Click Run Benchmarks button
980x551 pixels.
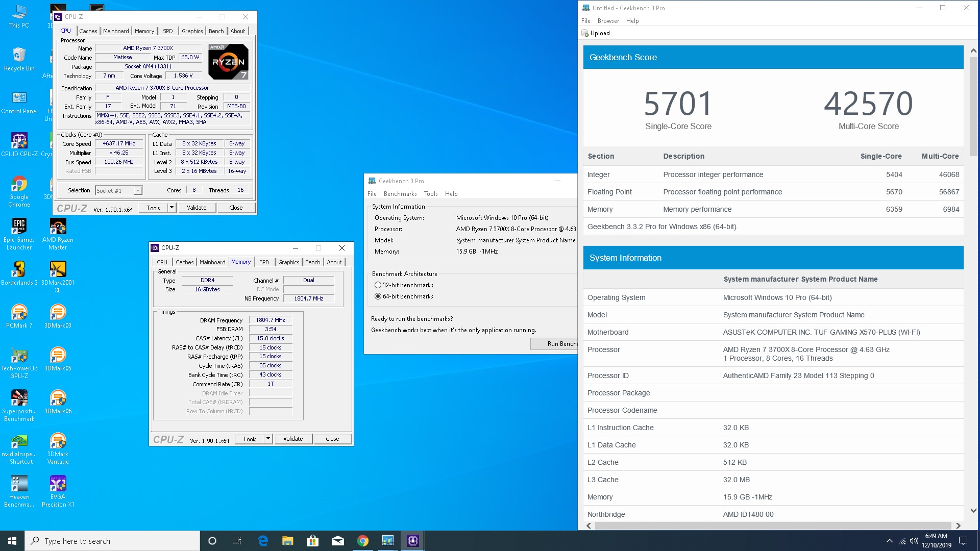point(554,344)
